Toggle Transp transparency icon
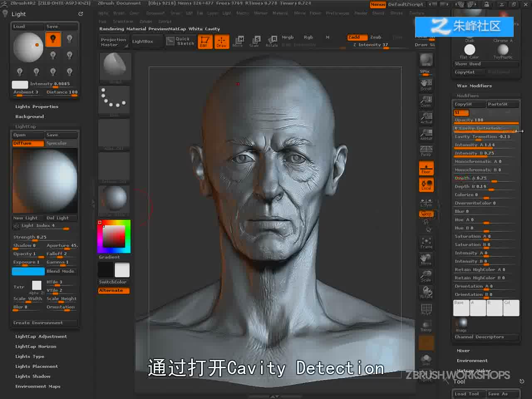 (x=426, y=326)
